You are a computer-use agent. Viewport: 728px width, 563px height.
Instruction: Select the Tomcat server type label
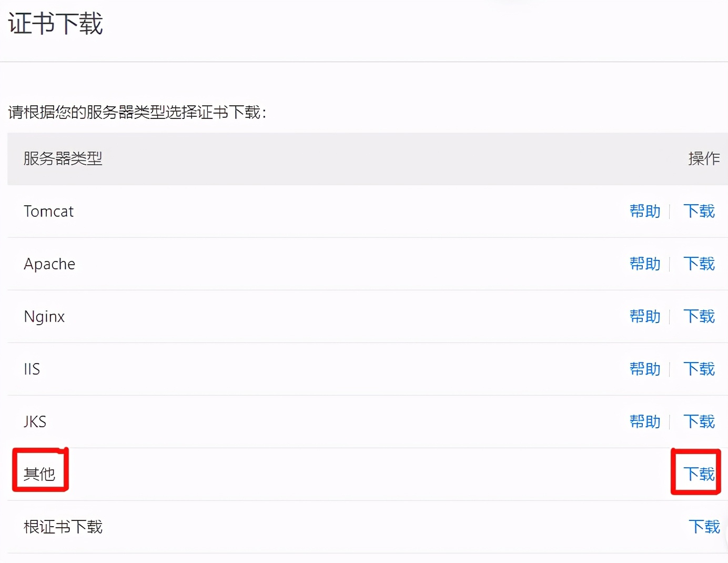point(49,211)
